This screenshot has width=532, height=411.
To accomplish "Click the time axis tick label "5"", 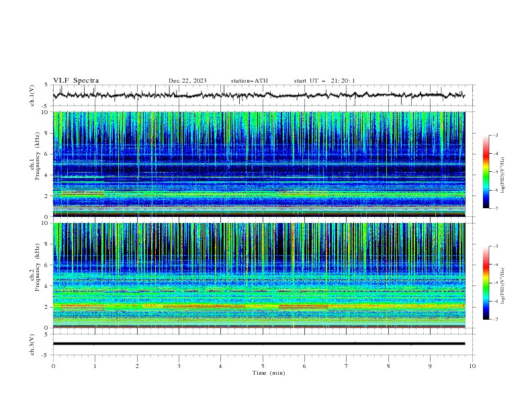I will pos(263,366).
